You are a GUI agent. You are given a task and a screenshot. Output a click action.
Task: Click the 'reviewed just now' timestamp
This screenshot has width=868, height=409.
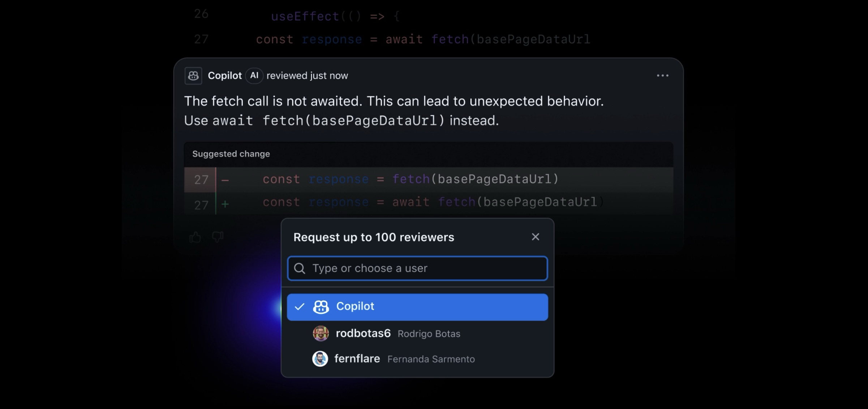pyautogui.click(x=307, y=76)
